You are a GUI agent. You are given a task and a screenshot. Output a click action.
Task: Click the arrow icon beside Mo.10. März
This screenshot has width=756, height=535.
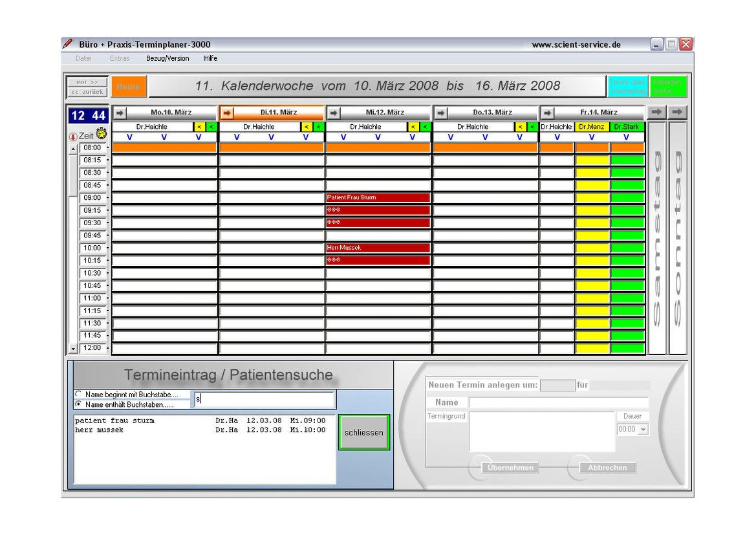click(x=120, y=113)
